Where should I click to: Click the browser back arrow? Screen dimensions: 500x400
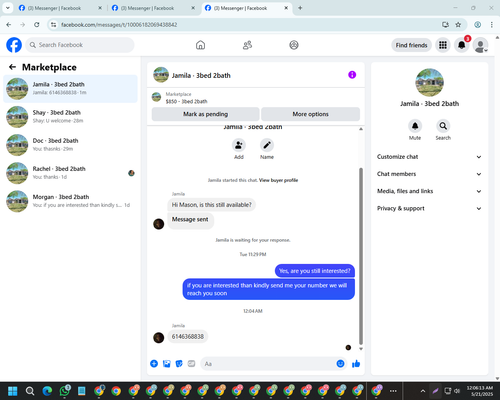point(9,25)
